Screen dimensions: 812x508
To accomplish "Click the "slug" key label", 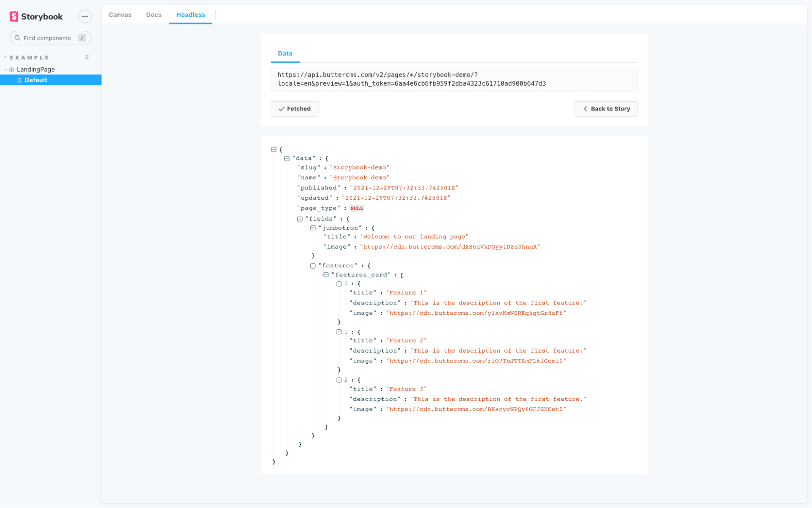I will 309,167.
